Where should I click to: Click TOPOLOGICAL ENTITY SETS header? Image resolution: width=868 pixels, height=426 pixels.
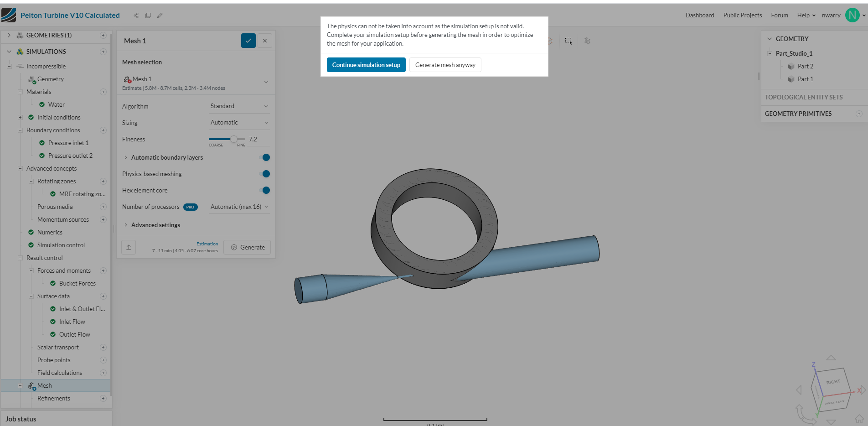pyautogui.click(x=804, y=97)
